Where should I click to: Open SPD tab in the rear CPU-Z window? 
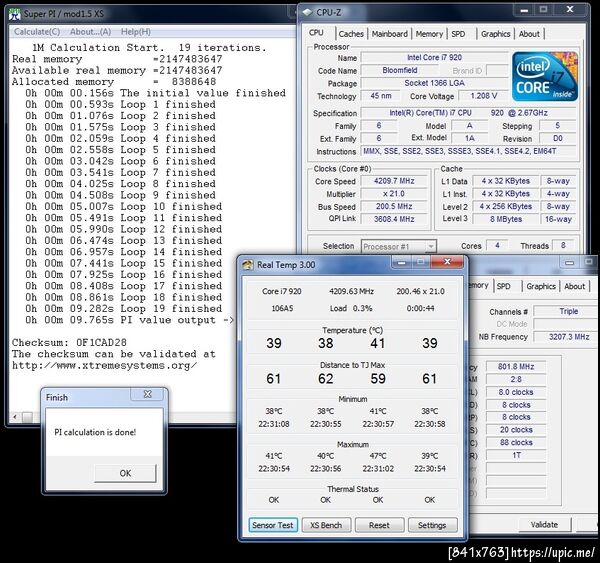[x=504, y=286]
